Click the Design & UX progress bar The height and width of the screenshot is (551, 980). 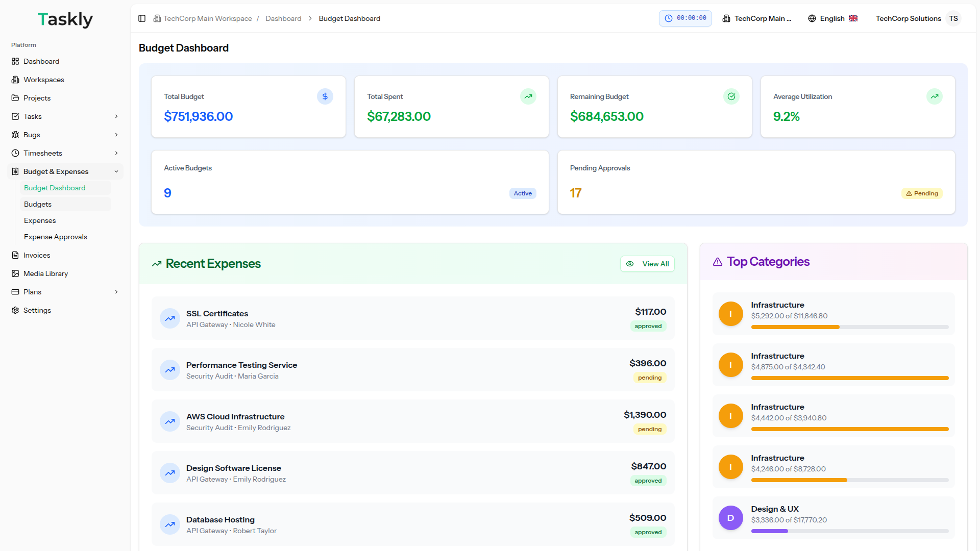point(849,531)
